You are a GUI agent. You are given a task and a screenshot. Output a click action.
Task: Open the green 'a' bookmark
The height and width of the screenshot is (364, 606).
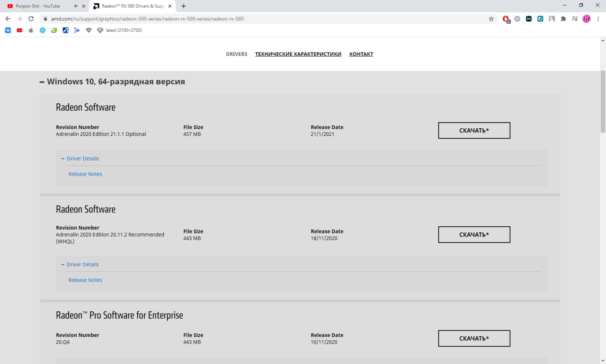54,30
